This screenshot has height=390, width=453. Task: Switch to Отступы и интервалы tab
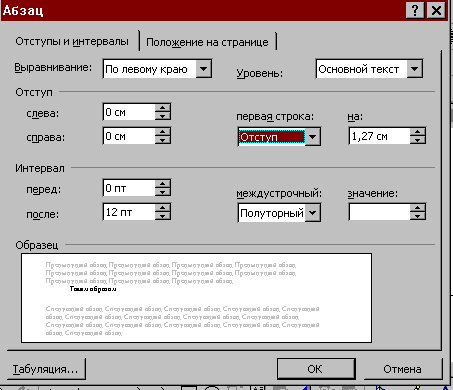pos(72,42)
